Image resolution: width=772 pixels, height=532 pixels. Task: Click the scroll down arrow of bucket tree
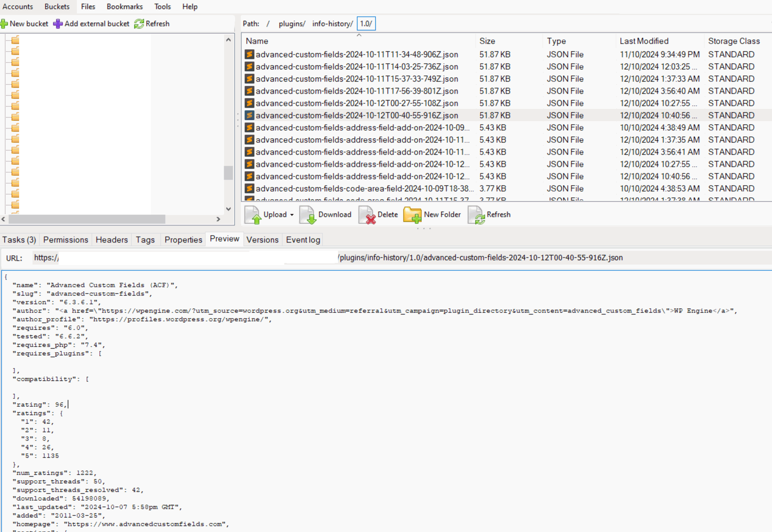pyautogui.click(x=228, y=209)
